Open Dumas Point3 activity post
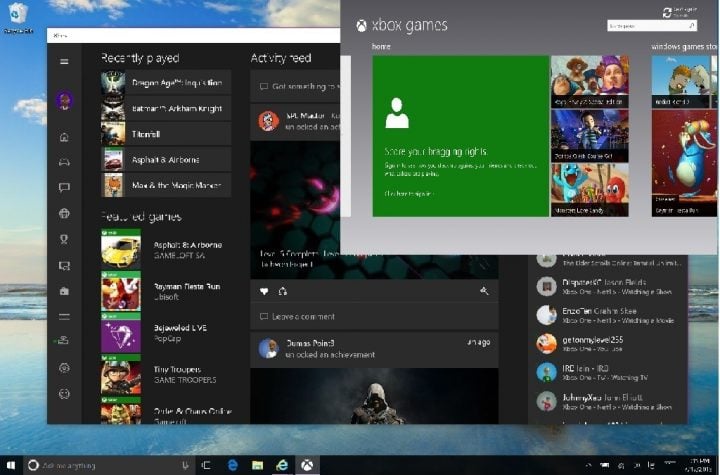Screen dimensions: 720x475 click(x=374, y=349)
